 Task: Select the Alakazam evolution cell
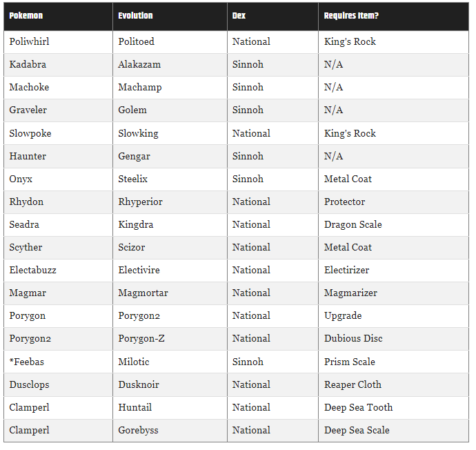[x=139, y=64]
